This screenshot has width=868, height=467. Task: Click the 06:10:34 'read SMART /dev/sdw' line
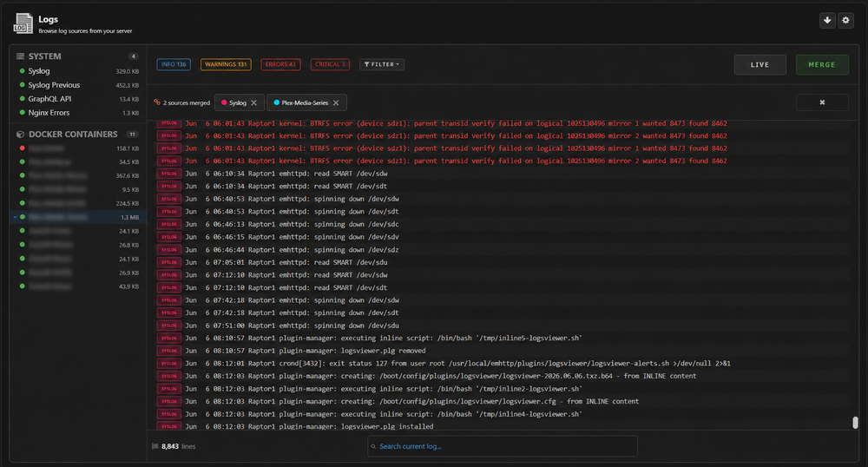pyautogui.click(x=503, y=174)
